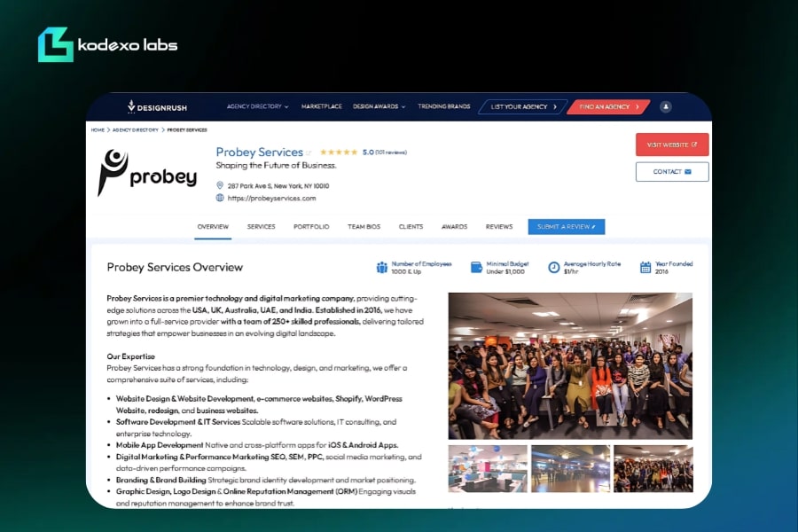Expand the Design Awards dropdown
The width and height of the screenshot is (798, 532).
click(379, 106)
